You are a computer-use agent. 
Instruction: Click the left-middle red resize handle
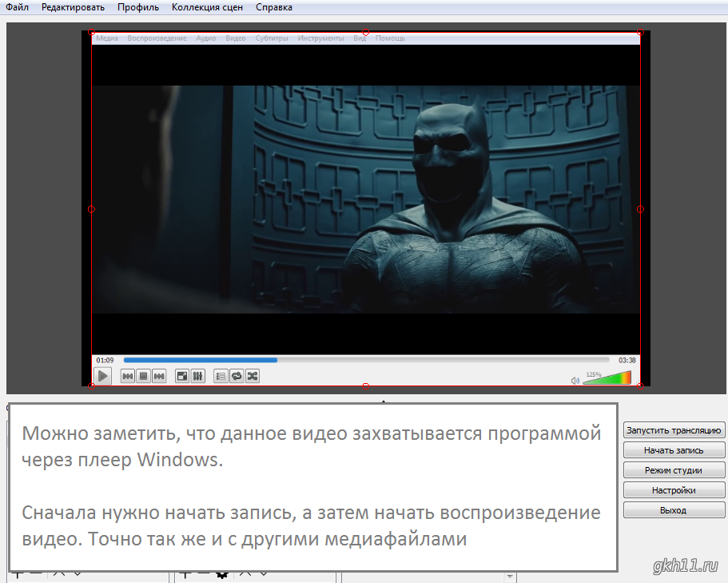tap(91, 209)
